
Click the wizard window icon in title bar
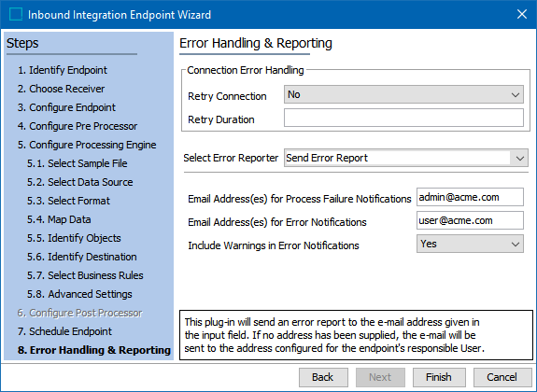pos(16,14)
